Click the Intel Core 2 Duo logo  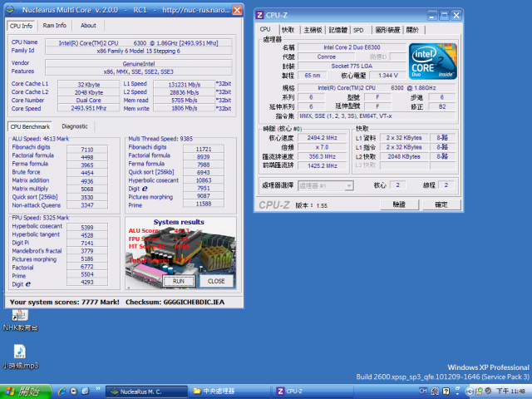(x=433, y=62)
